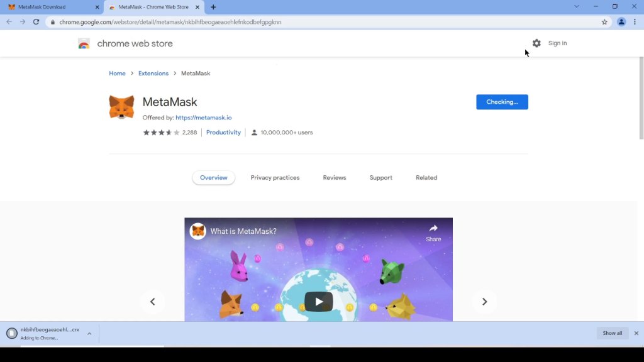
Task: Close the MetaMask Download tab
Action: (97, 7)
